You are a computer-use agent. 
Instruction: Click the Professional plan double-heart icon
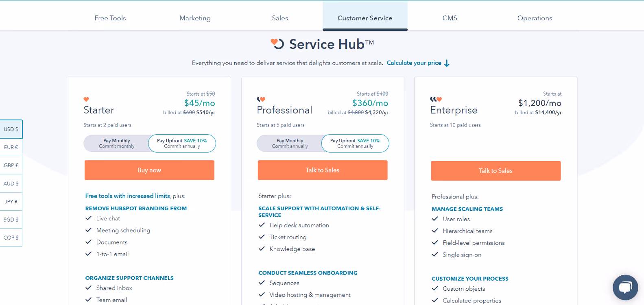tap(261, 99)
